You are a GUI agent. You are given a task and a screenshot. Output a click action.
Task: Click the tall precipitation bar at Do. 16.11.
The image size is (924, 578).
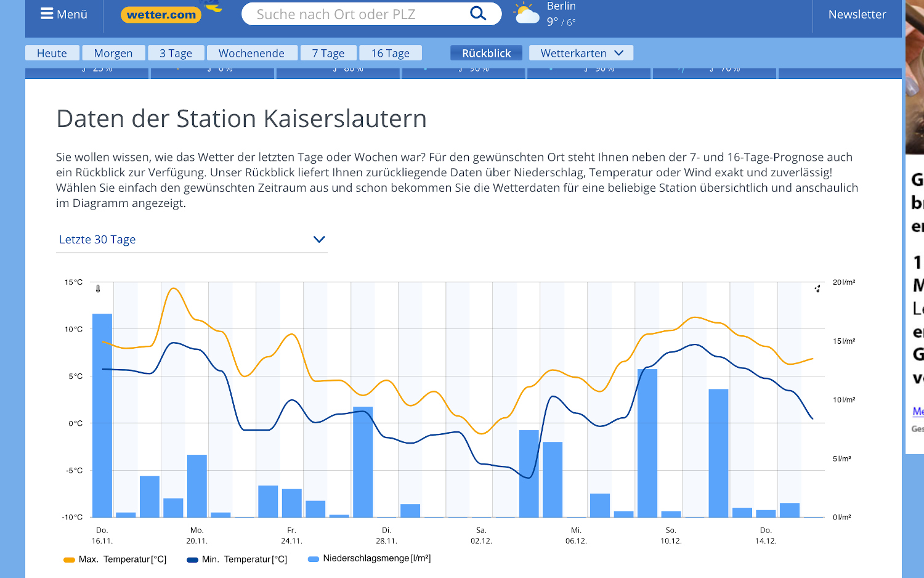coord(102,415)
